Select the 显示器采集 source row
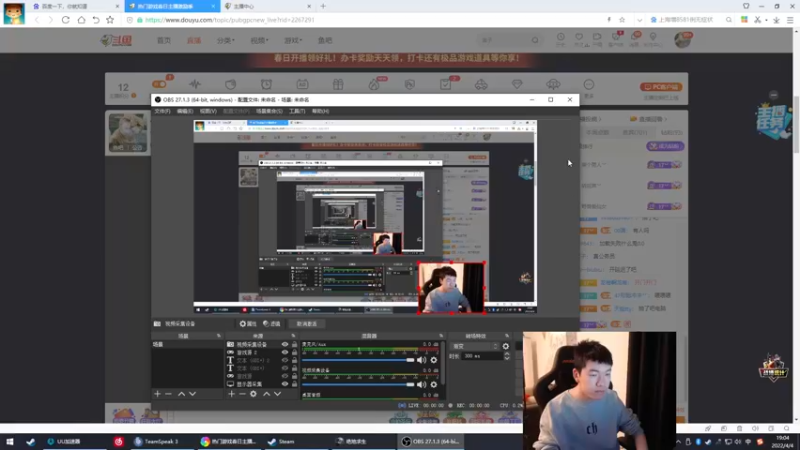The height and width of the screenshot is (450, 800). pyautogui.click(x=262, y=384)
